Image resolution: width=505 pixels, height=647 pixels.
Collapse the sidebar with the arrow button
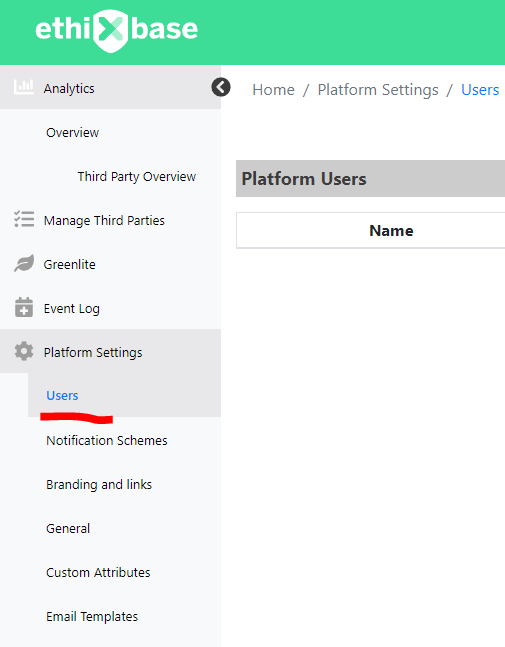[221, 87]
